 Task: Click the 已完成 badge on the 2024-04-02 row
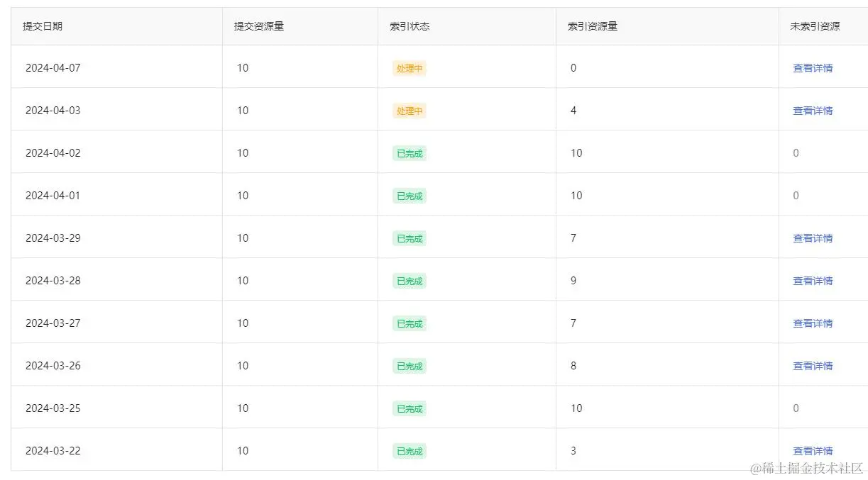409,153
